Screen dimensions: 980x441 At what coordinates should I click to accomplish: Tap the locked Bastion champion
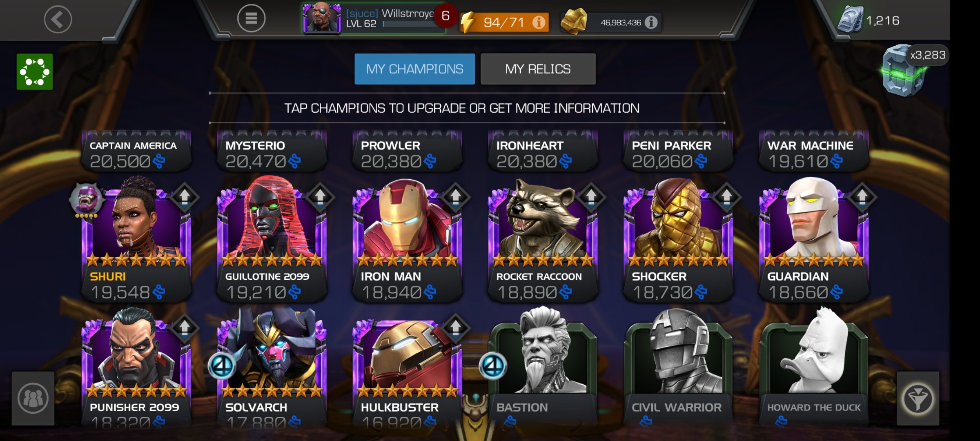pos(543,365)
